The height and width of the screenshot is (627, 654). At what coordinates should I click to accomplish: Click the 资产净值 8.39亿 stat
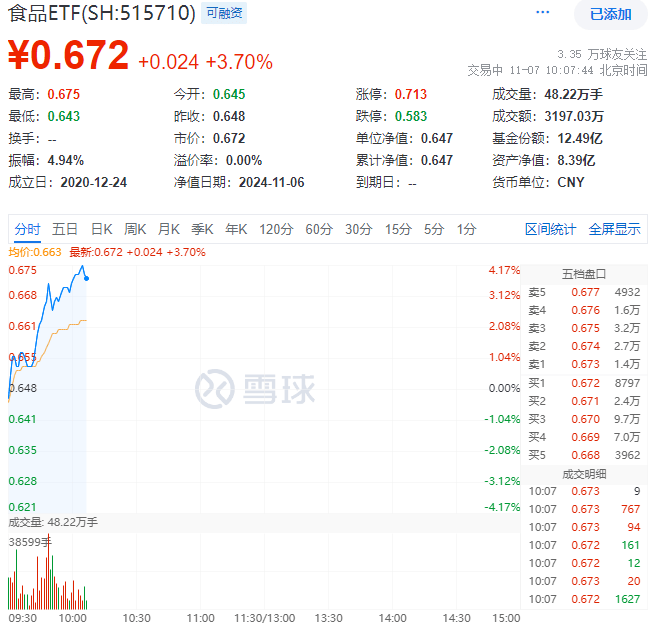click(x=543, y=161)
